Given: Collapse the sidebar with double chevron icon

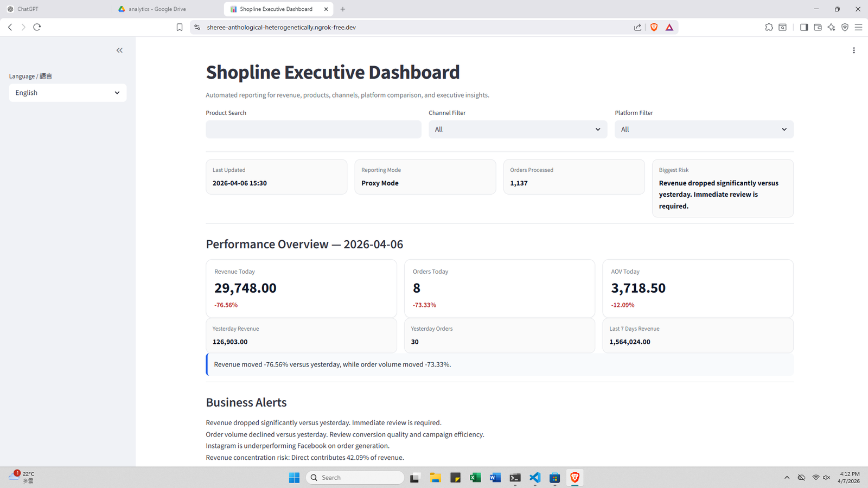Looking at the screenshot, I should pyautogui.click(x=119, y=50).
